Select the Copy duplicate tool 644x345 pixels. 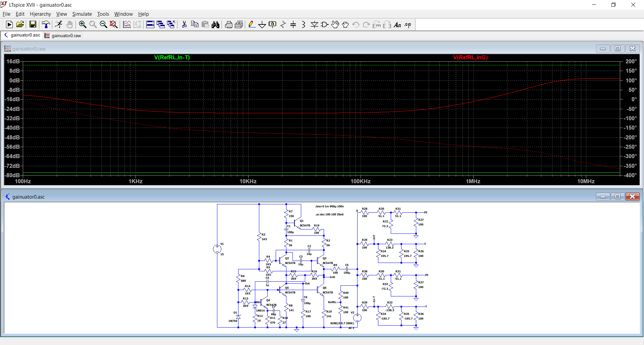(195, 24)
